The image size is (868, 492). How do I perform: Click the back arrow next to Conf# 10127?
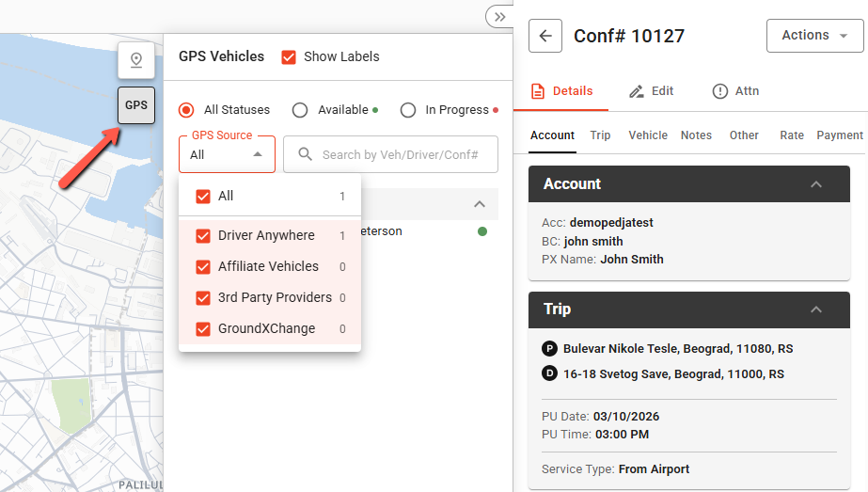[x=545, y=37]
